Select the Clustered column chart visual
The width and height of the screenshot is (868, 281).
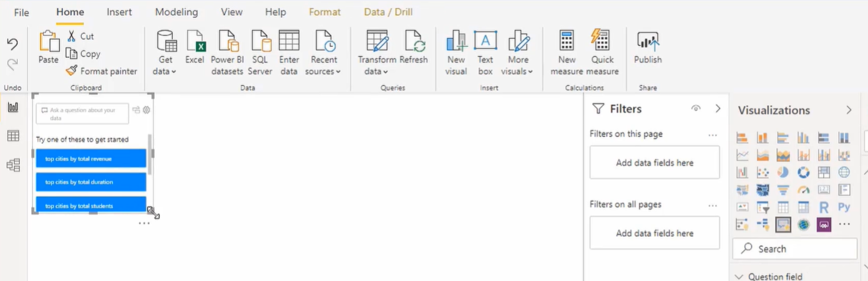pyautogui.click(x=803, y=138)
